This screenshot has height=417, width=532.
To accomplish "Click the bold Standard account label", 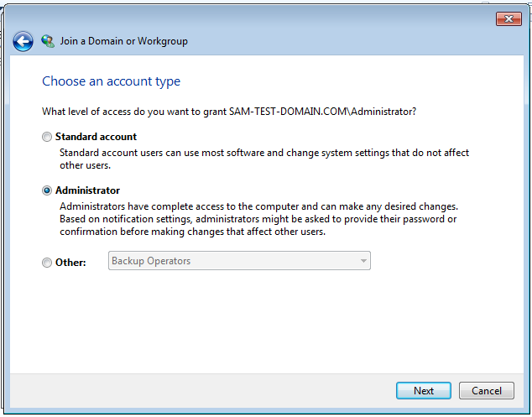I will (x=96, y=137).
